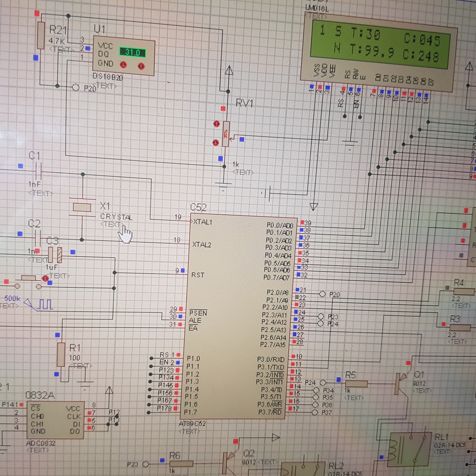Click the 0832A reference label
Screen dimensions: 476x476
40,395
